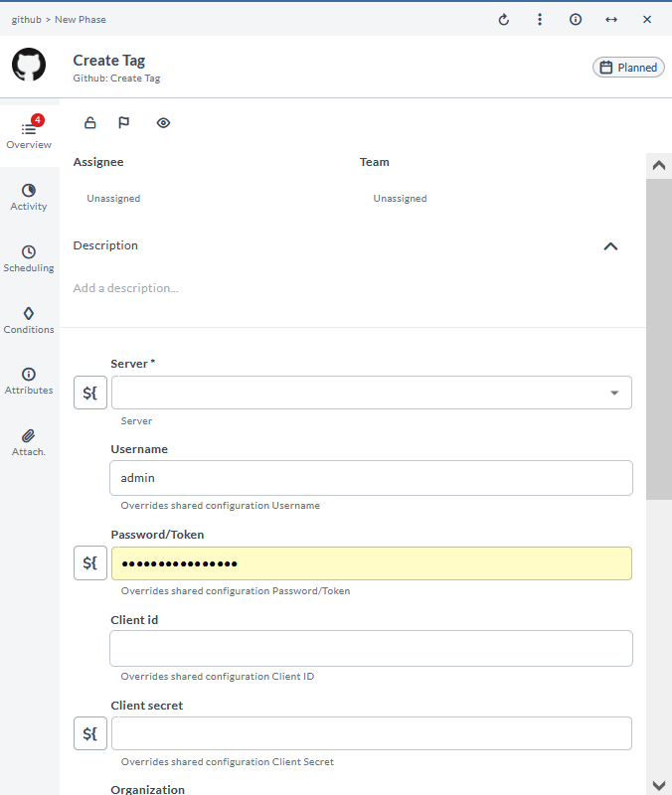The height and width of the screenshot is (795, 672).
Task: Switch to the Activity tab
Action: pyautogui.click(x=29, y=197)
